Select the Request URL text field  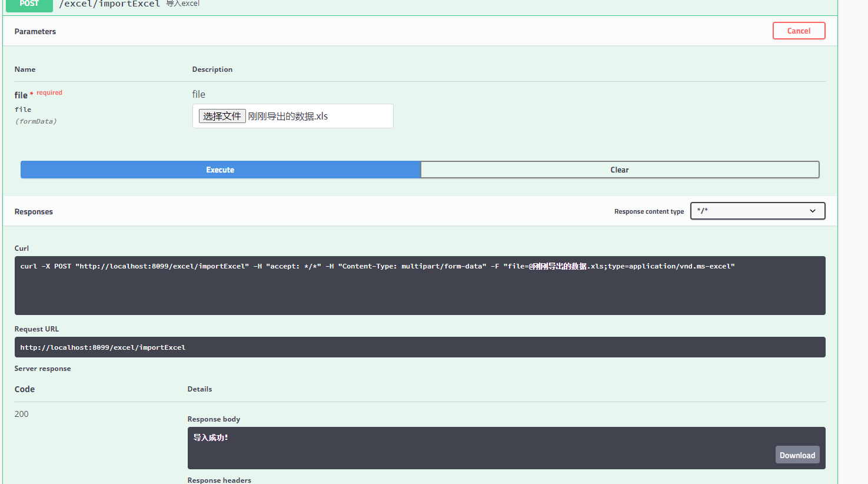tap(420, 347)
